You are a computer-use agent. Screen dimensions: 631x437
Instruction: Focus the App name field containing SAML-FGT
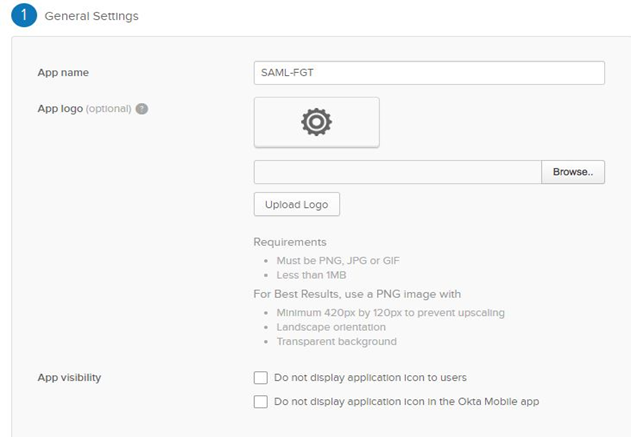tap(429, 73)
